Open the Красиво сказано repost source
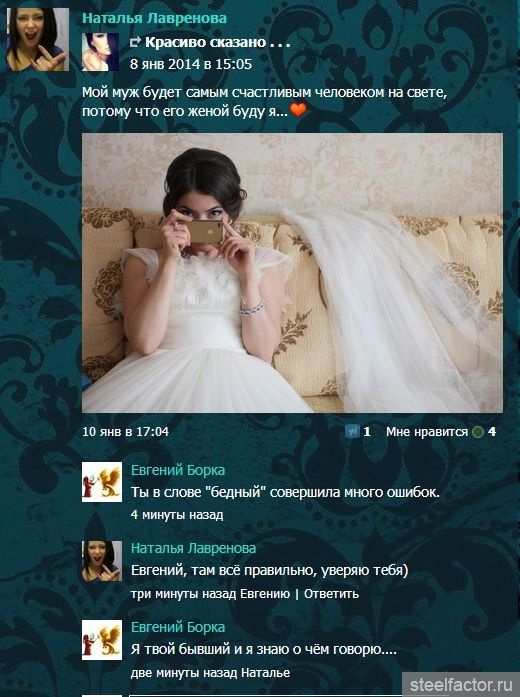This screenshot has height=697, width=520. point(218,42)
